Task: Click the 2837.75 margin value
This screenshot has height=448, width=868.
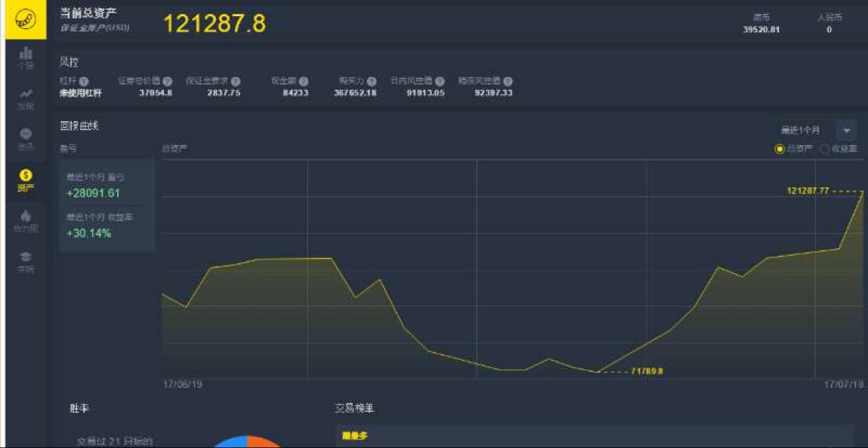Action: 224,93
